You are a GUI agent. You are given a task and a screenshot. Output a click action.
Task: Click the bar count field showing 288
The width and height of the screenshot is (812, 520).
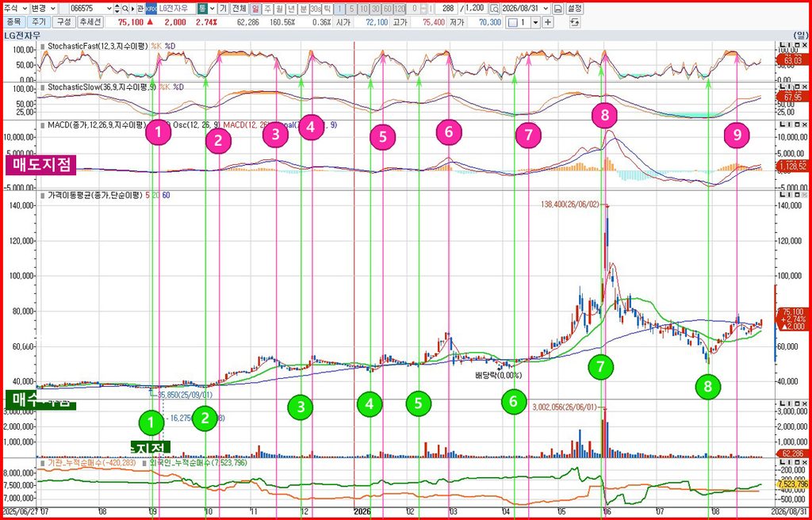tap(447, 9)
